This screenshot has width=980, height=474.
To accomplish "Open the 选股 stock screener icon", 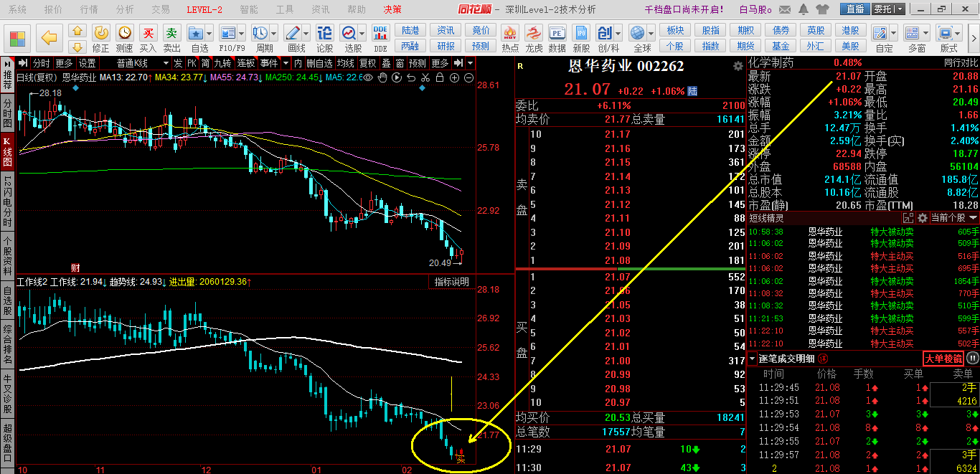I will [349, 33].
